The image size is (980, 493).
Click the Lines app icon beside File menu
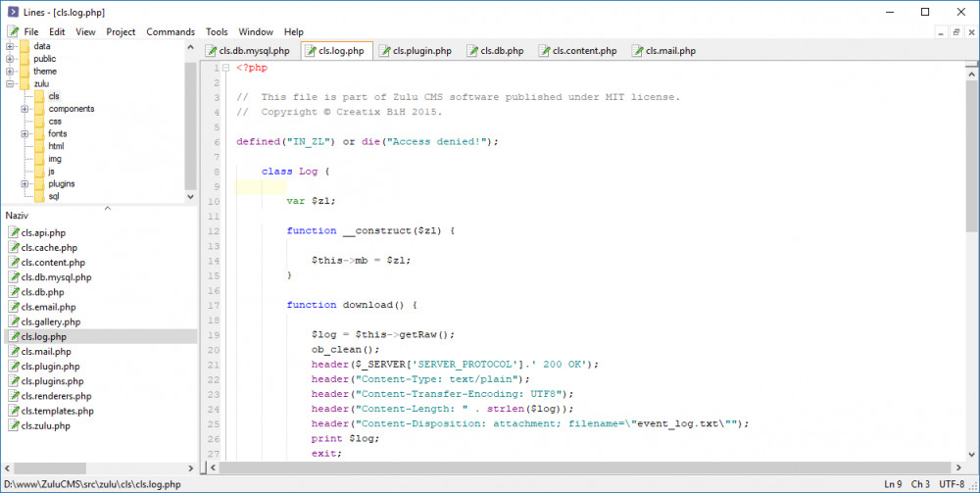point(12,31)
